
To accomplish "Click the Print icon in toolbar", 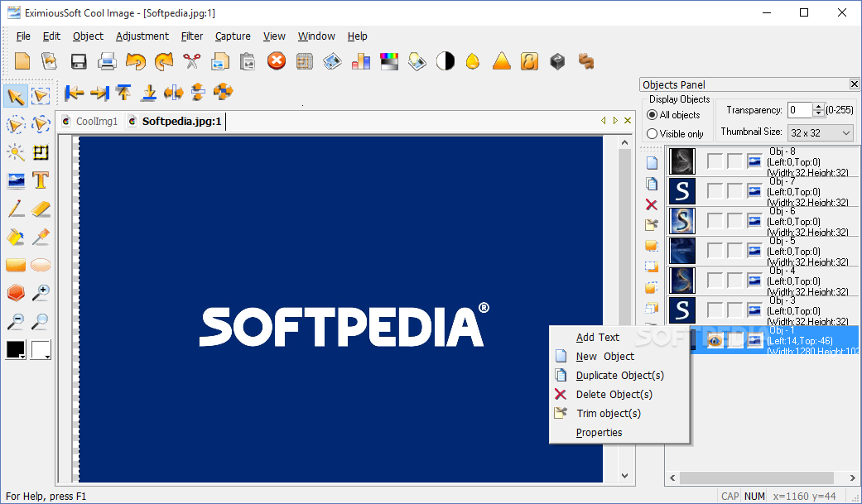I will (x=107, y=61).
